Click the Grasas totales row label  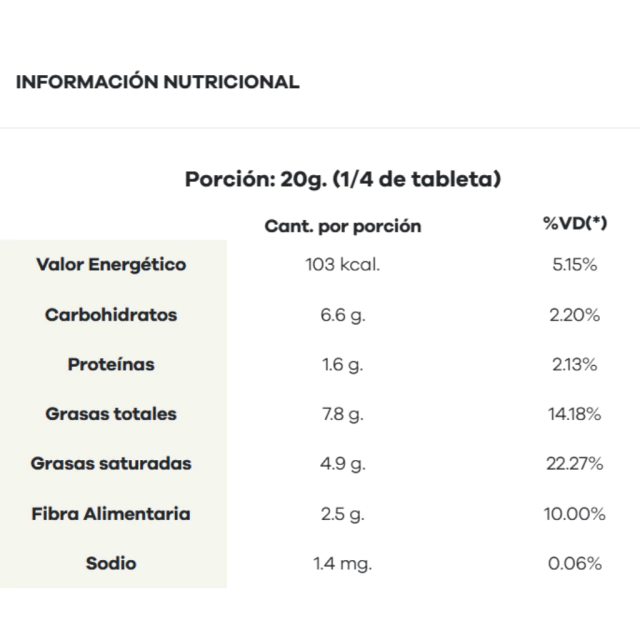click(111, 414)
